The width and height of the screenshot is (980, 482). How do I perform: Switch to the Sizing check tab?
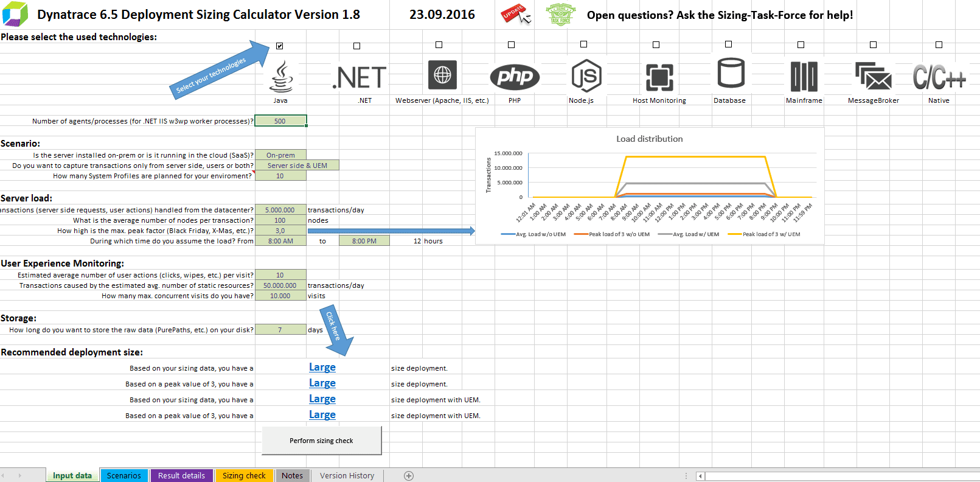(x=244, y=475)
